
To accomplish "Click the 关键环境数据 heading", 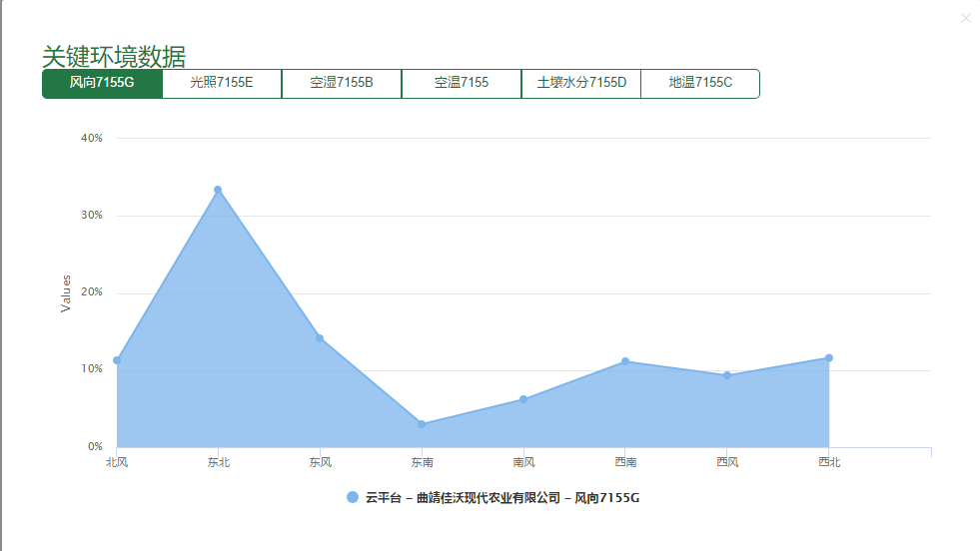I will pyautogui.click(x=114, y=56).
